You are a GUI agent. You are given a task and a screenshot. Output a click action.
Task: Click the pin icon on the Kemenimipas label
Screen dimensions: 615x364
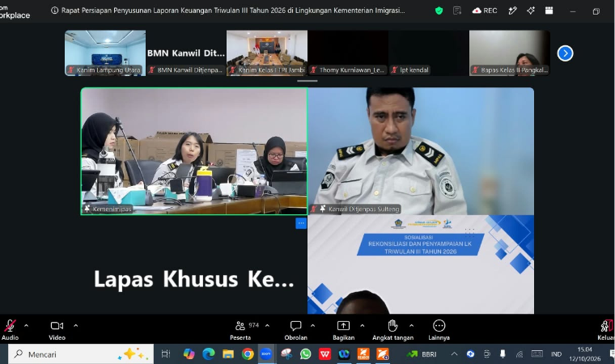click(87, 209)
